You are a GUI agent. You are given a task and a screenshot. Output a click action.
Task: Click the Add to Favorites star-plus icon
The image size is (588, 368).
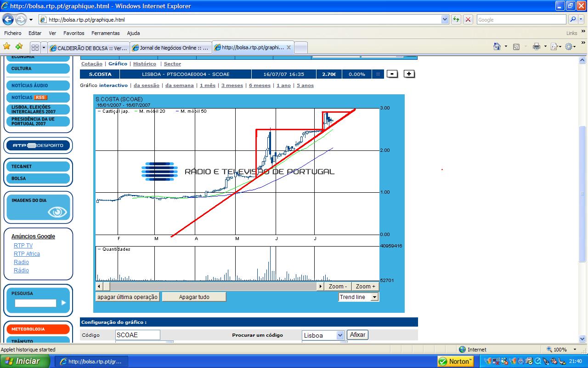point(19,46)
